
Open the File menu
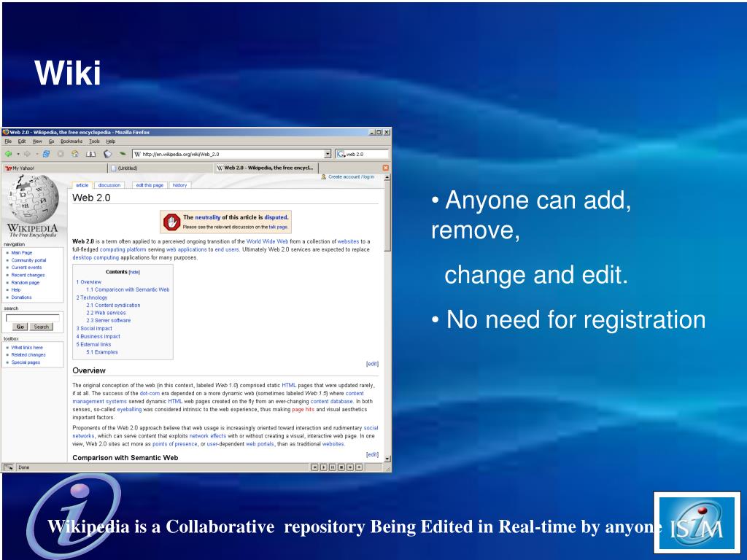8,141
